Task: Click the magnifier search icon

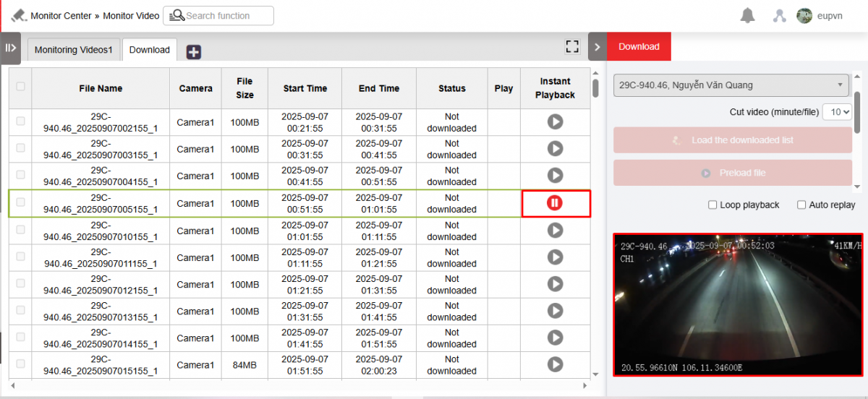Action: pos(176,15)
